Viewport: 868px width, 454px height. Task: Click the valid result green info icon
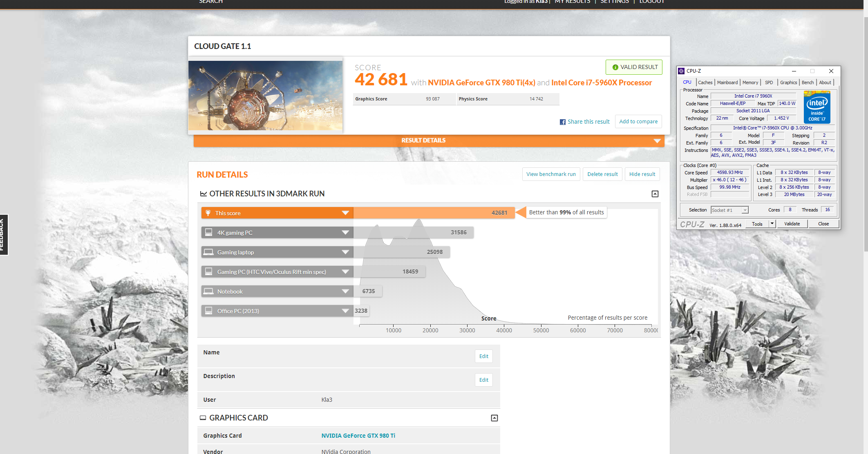(615, 67)
